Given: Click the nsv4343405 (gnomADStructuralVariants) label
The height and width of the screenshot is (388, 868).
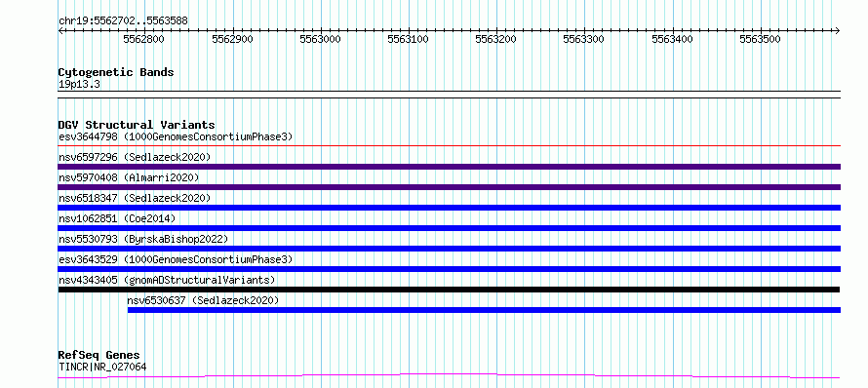Looking at the screenshot, I should [167, 280].
